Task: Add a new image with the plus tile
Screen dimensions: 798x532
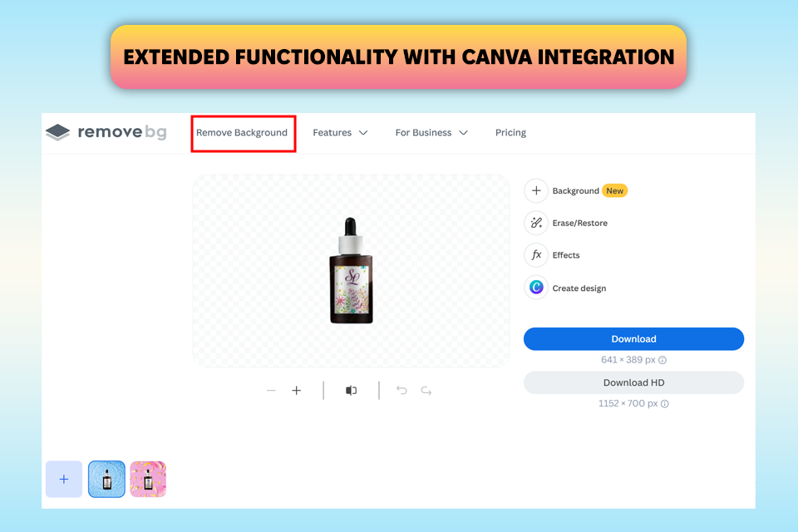Action: point(64,479)
